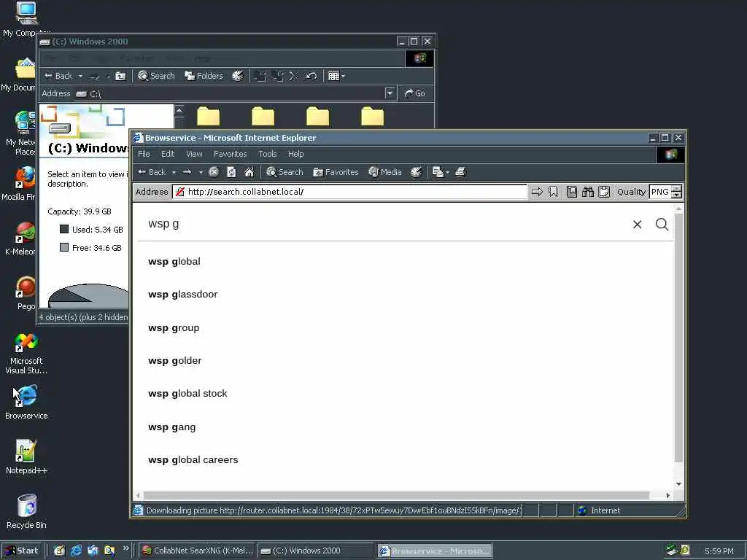This screenshot has height=560, width=747.
Task: Click Back button in C: explorer window
Action: (x=58, y=76)
